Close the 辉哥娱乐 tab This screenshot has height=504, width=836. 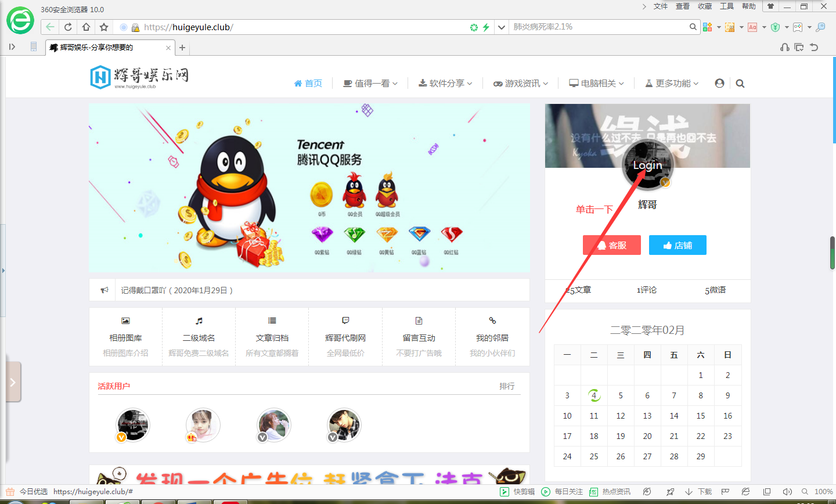coord(168,48)
